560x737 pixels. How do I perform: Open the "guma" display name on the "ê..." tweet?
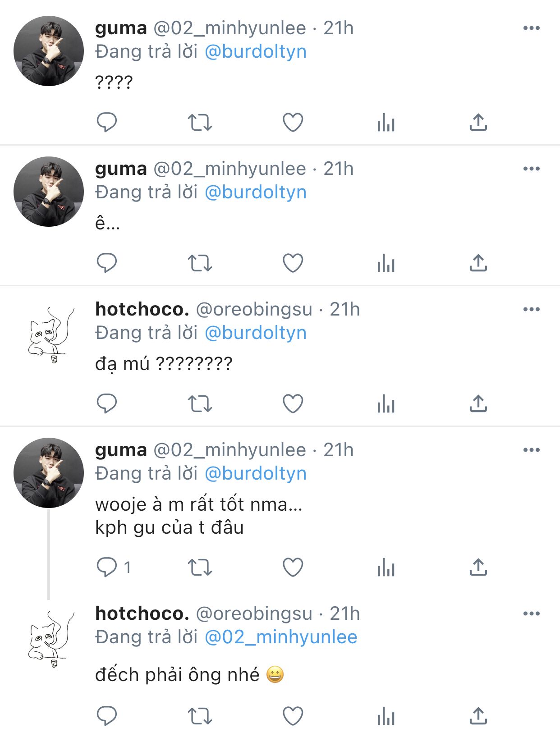point(121,169)
